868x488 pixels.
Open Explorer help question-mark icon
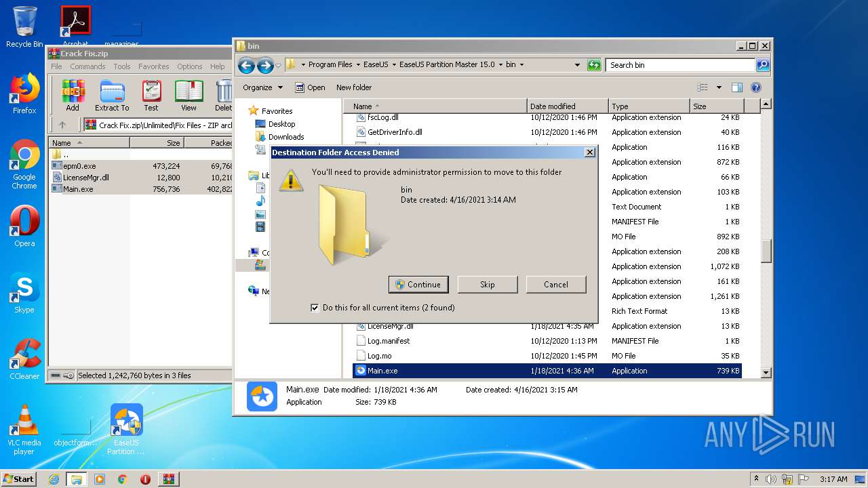[x=756, y=87]
